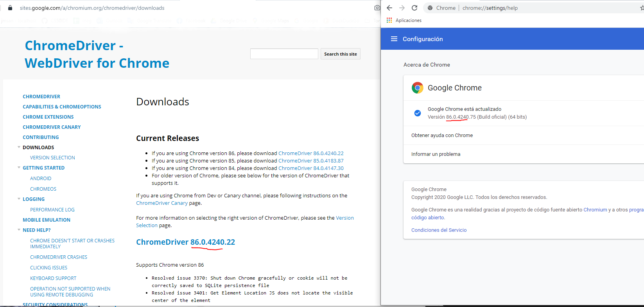The height and width of the screenshot is (307, 644).
Task: Open CHROMEDRIVER CANARY sidebar page
Action: [52, 127]
